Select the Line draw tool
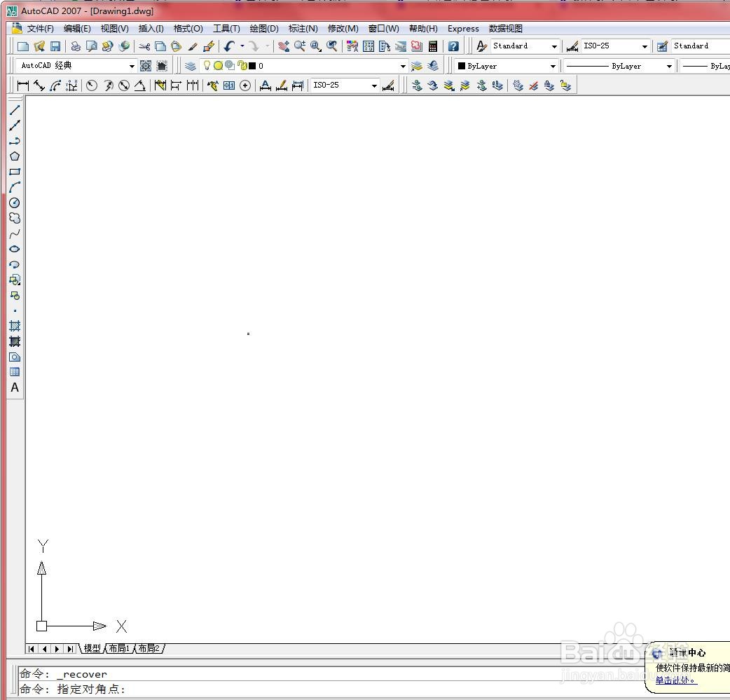 coord(15,110)
